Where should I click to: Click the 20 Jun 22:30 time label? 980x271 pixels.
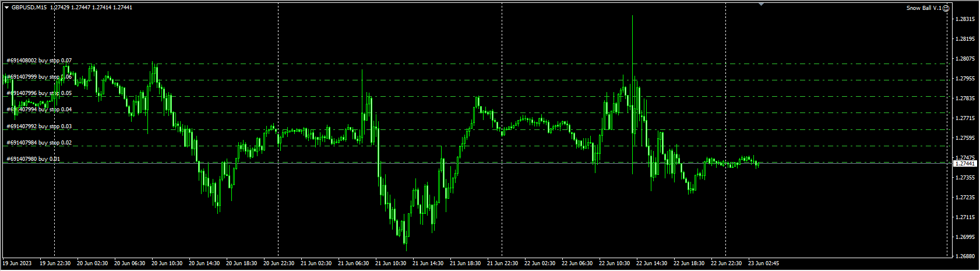279,263
